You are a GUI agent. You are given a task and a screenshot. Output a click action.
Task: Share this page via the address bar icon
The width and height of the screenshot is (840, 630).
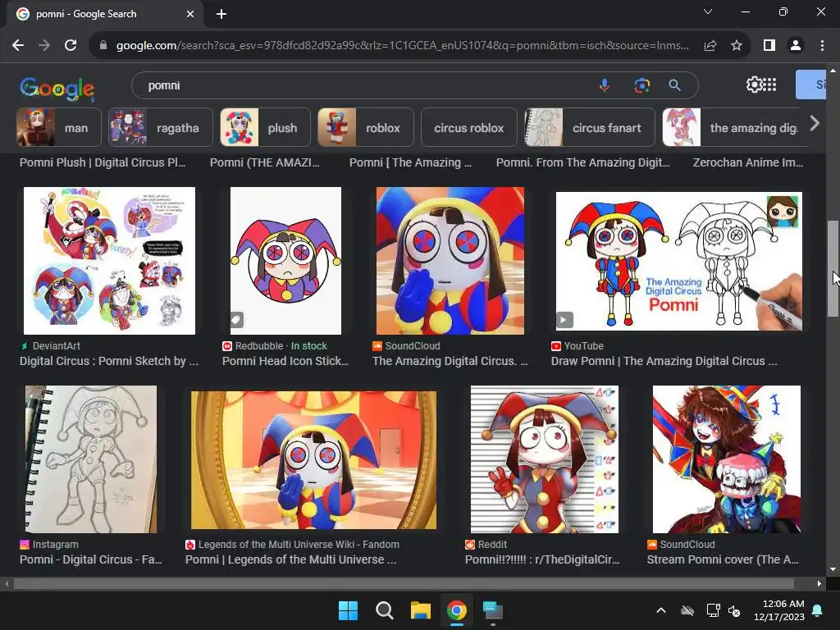tap(710, 46)
